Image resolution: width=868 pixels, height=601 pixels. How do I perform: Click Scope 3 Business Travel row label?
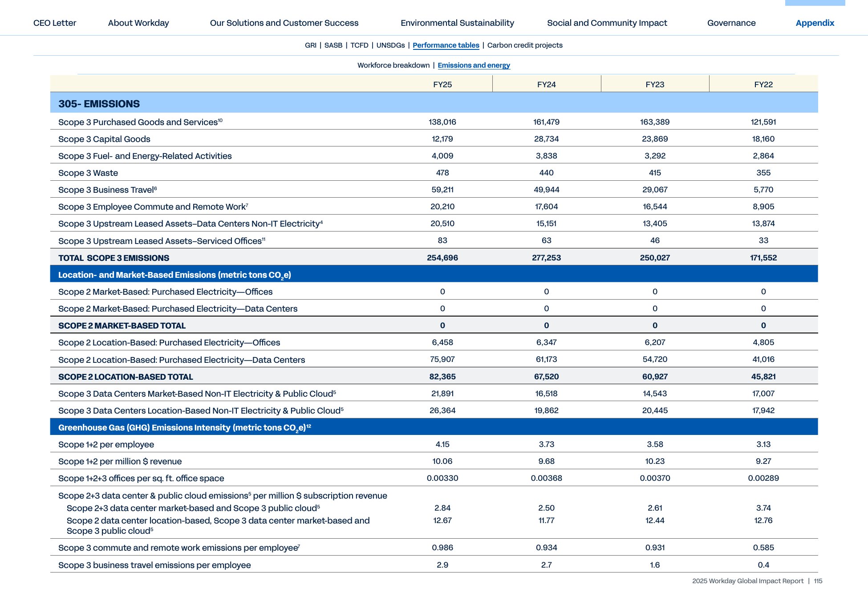(x=107, y=190)
